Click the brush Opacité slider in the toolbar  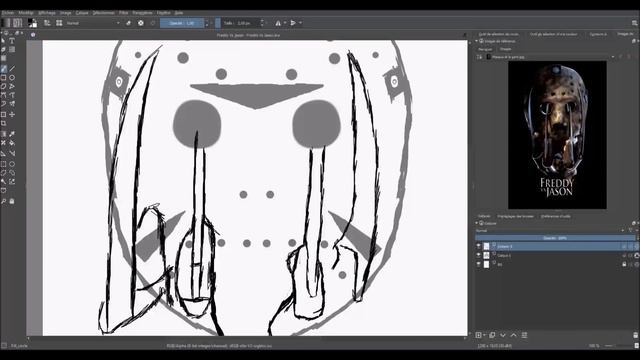point(182,23)
